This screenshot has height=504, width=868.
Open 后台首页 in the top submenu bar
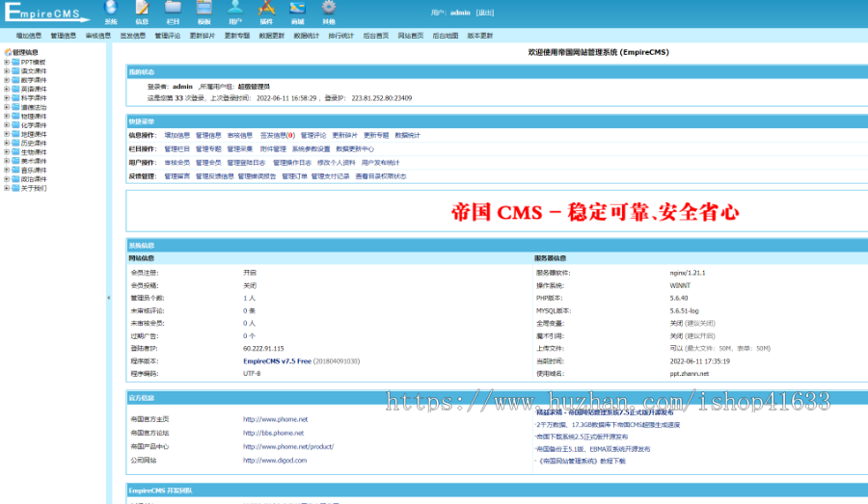376,36
